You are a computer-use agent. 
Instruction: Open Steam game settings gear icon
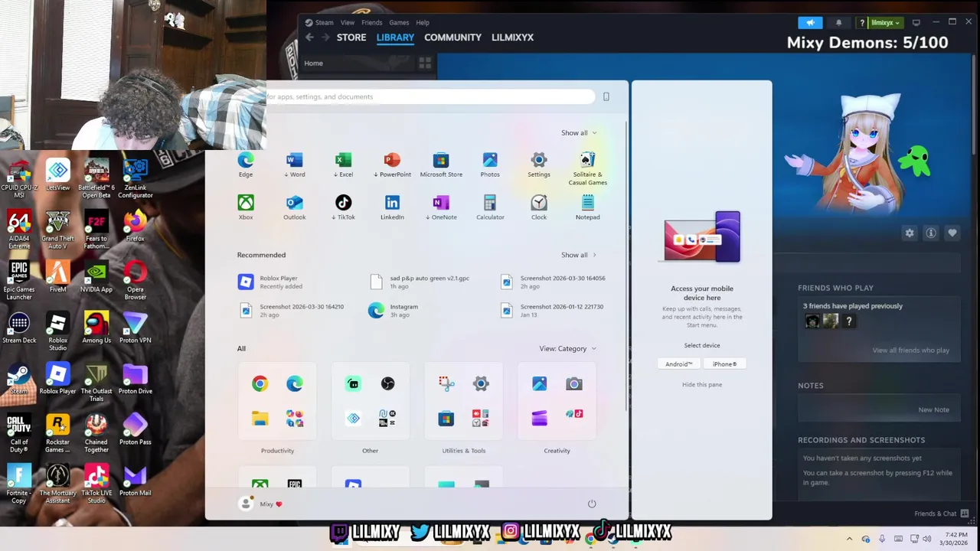click(910, 233)
